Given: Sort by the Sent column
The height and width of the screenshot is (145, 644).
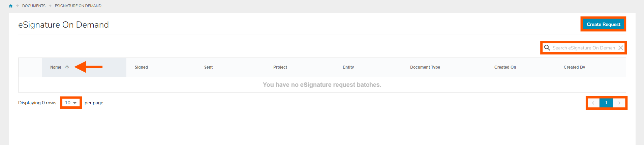Looking at the screenshot, I should coord(208,67).
